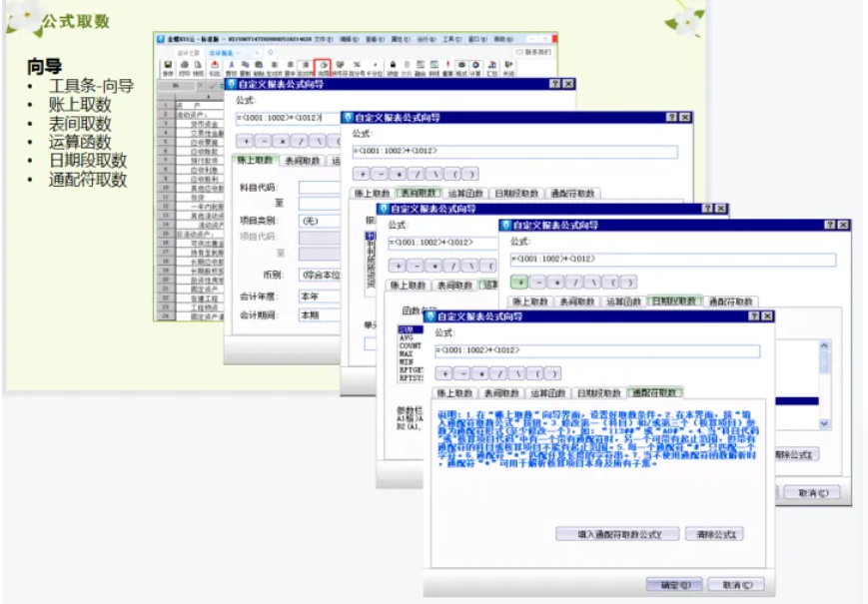Image resolution: width=868 pixels, height=604 pixels.
Task: Select 账上取数 tab in front wizard dialog
Action: coord(454,392)
